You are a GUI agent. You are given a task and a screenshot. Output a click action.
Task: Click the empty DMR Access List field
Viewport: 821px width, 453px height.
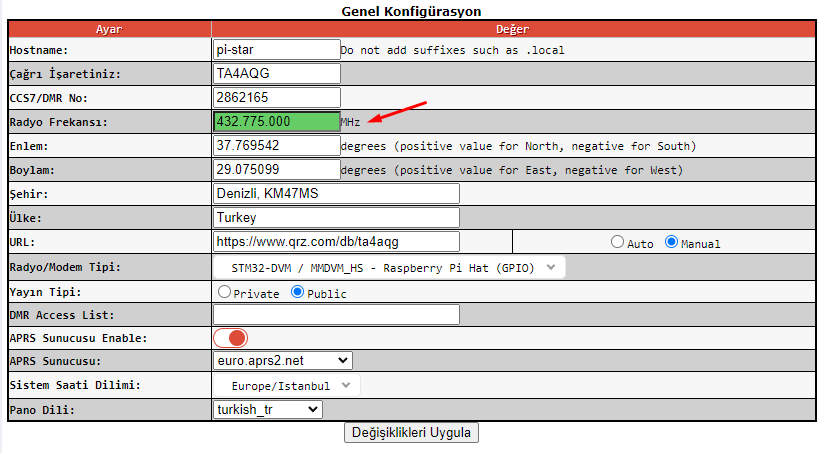[x=335, y=314]
